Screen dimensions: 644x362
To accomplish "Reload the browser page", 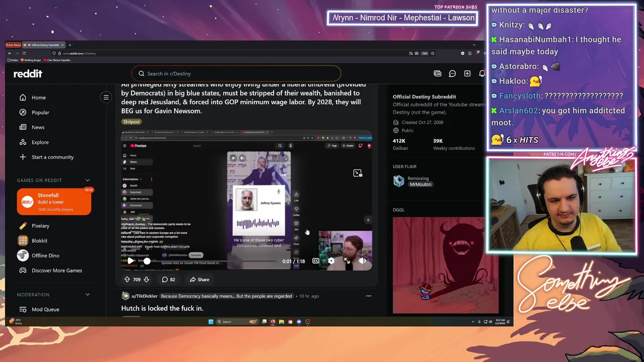I will (24, 53).
